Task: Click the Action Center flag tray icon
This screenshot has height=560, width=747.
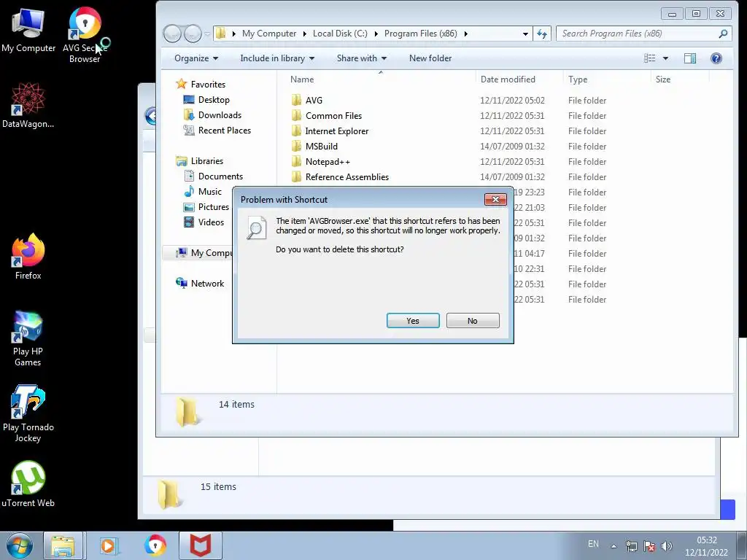Action: (x=649, y=546)
